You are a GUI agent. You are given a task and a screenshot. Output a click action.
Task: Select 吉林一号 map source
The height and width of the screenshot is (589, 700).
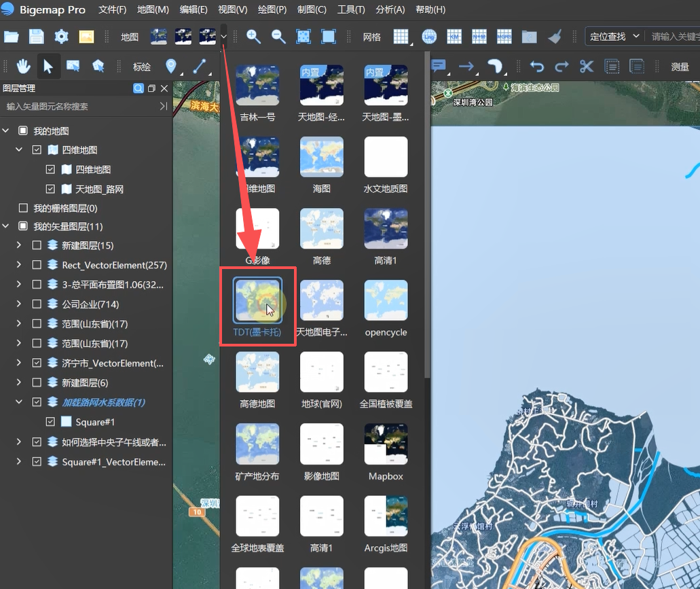257,93
